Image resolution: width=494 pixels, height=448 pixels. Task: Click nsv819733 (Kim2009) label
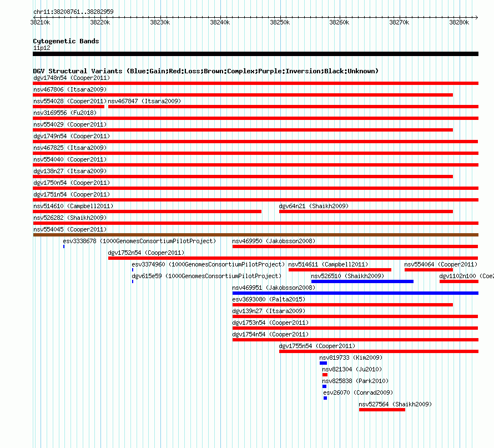(x=351, y=358)
